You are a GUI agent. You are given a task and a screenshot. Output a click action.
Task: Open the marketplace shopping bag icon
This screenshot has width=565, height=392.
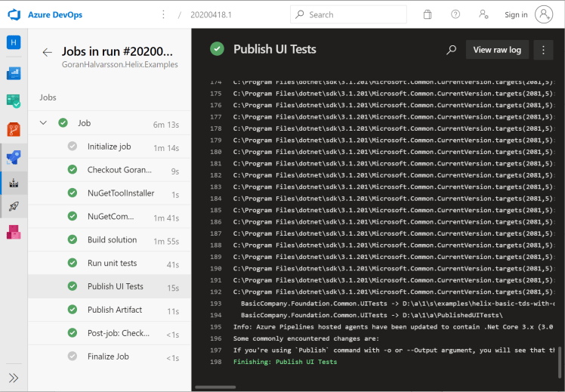click(x=428, y=14)
